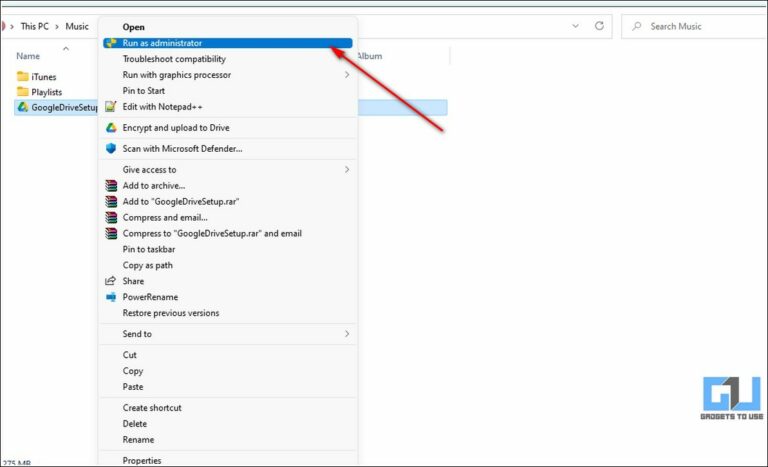The image size is (768, 467).
Task: Open the Send to entry
Action: 228,334
